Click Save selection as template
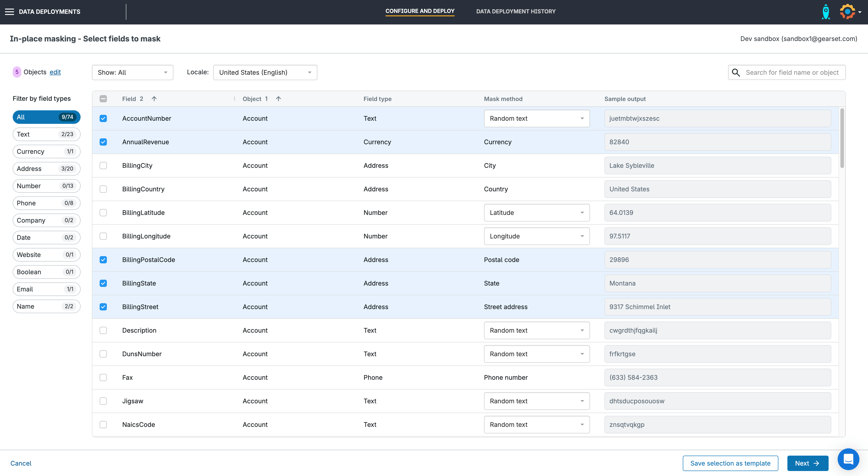 pyautogui.click(x=730, y=463)
